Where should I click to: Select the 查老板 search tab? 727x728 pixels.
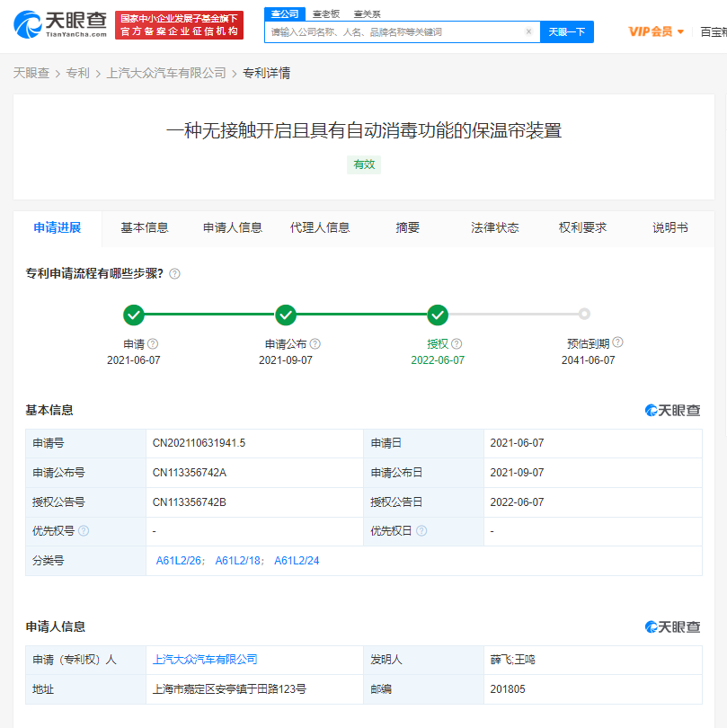click(x=326, y=14)
